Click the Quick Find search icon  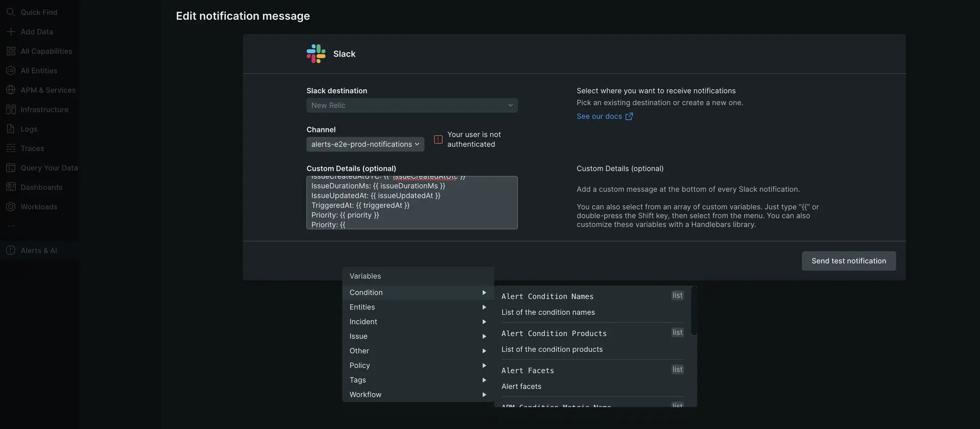coord(11,12)
